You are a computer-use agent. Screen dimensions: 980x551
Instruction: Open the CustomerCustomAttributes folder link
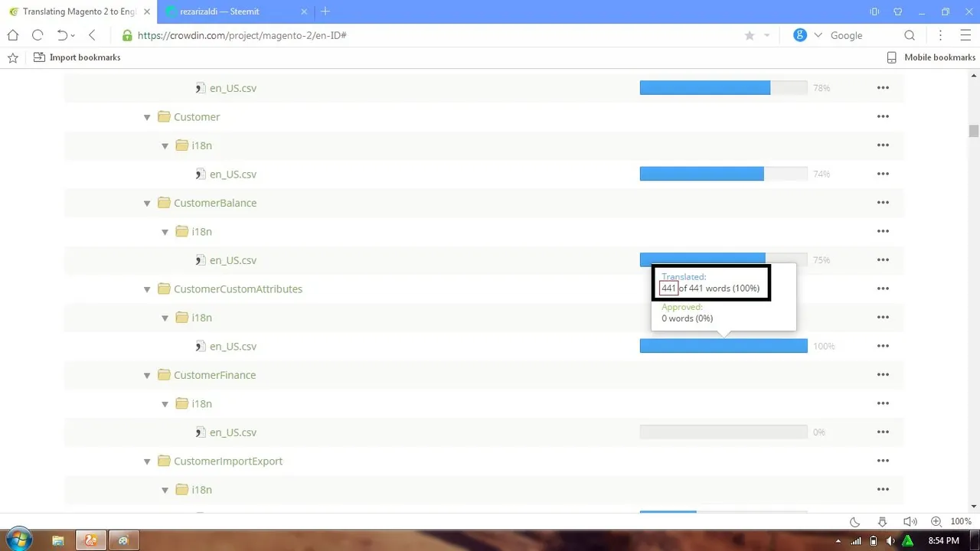click(x=238, y=289)
